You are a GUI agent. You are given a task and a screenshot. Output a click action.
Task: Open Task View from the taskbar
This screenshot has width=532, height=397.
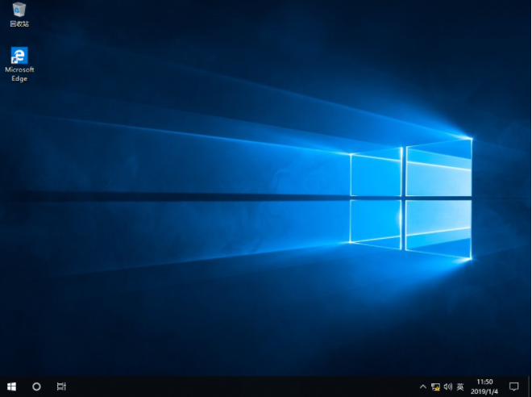[61, 387]
